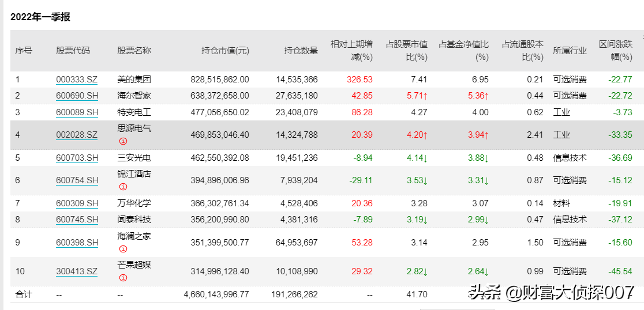Click the 合计 row label
Viewport: 644px width, 310px height.
pos(24,294)
